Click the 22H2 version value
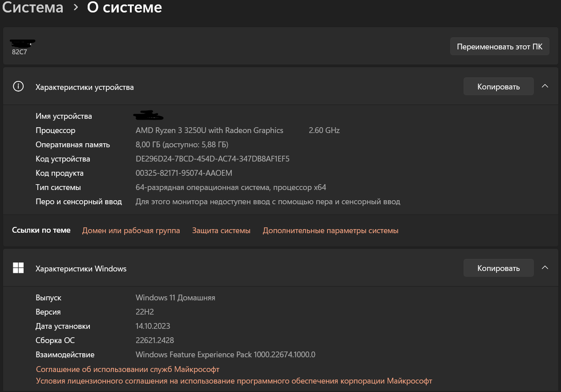 pyautogui.click(x=145, y=312)
